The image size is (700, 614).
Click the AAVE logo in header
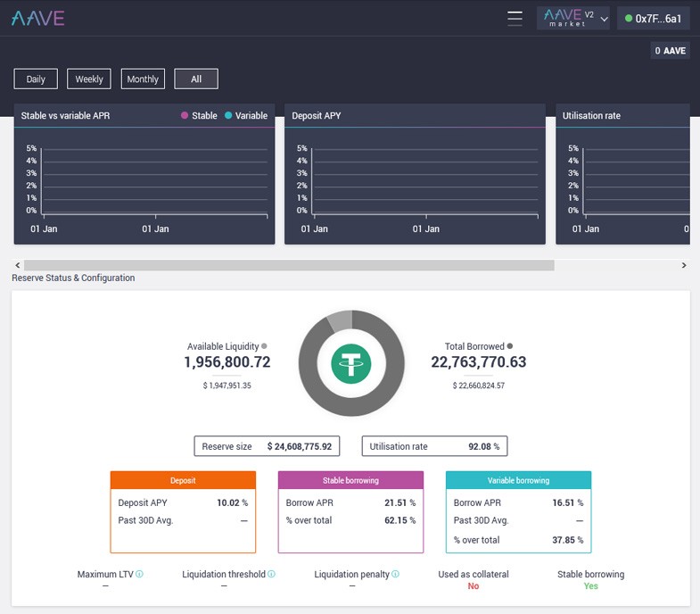click(38, 19)
